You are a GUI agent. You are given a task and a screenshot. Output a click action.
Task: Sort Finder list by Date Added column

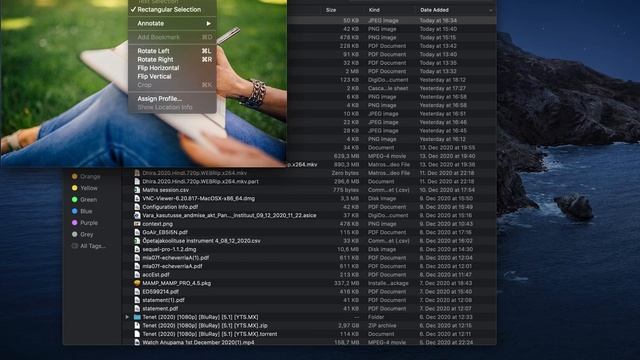(x=434, y=10)
